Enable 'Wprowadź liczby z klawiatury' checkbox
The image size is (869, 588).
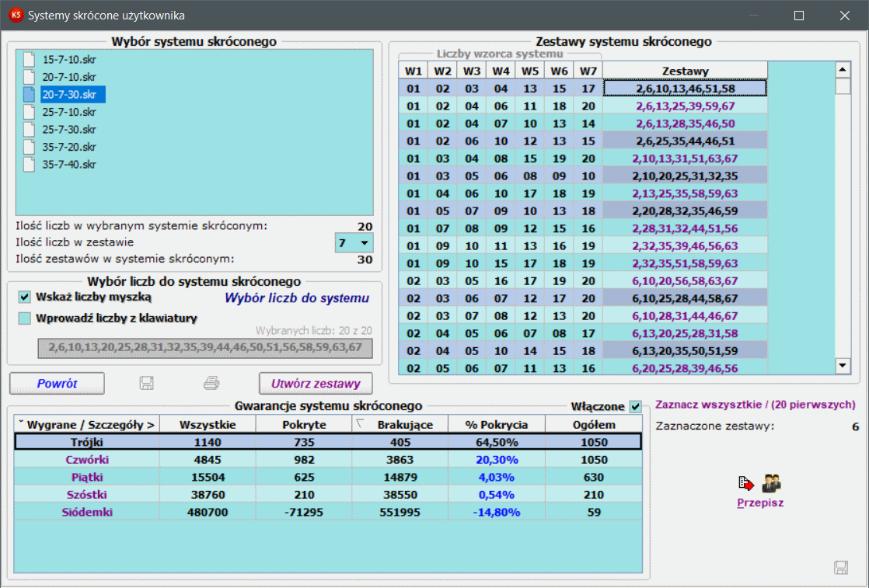coord(24,318)
